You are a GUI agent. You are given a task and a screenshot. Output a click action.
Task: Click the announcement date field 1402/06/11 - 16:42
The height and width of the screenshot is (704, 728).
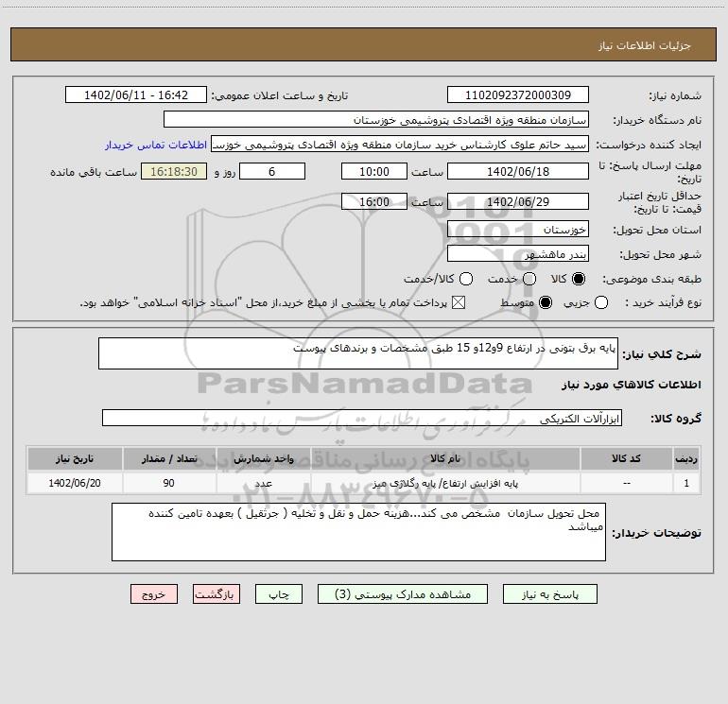point(136,94)
